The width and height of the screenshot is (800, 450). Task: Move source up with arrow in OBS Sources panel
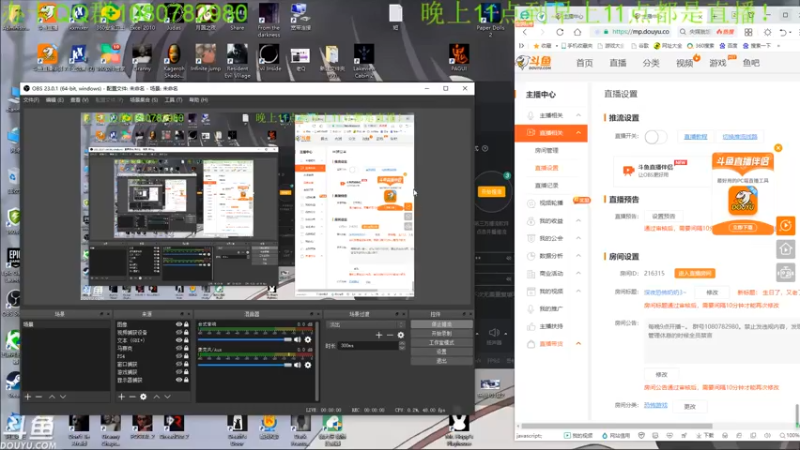pos(157,396)
